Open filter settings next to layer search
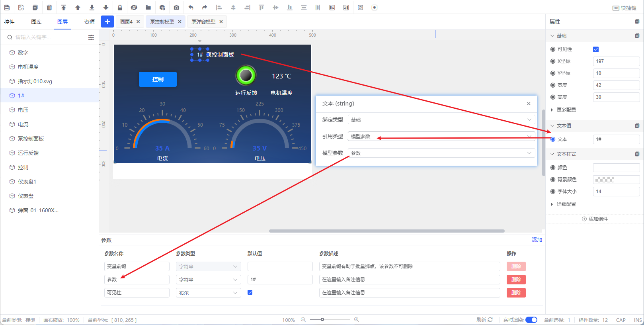Image resolution: width=644 pixels, height=325 pixels. point(91,37)
